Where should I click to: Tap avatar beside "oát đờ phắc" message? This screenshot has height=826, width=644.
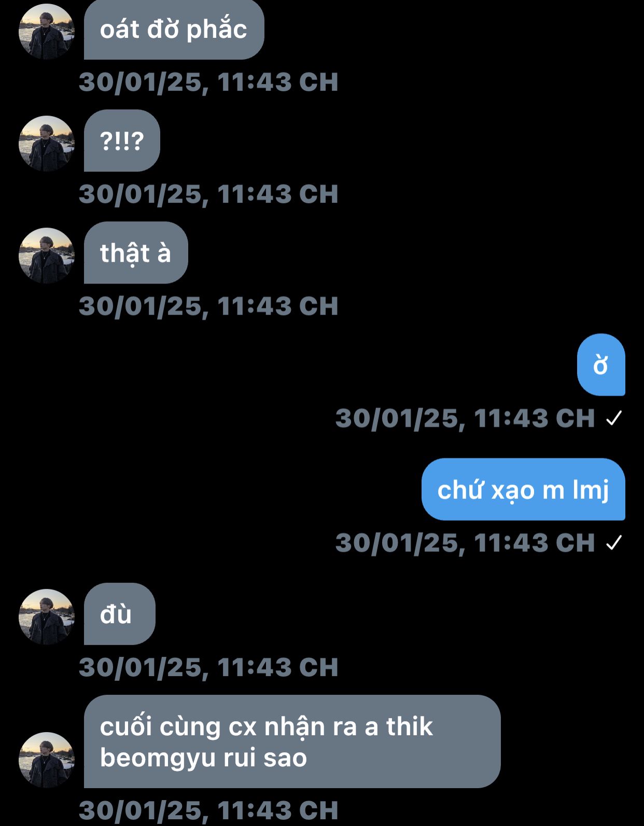coord(47,32)
